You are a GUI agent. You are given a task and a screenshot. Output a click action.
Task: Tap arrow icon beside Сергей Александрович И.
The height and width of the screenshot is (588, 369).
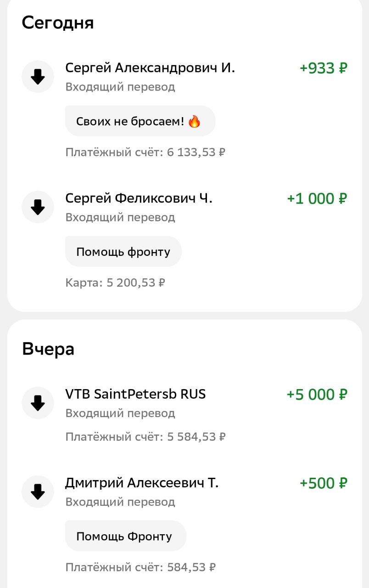tap(38, 77)
